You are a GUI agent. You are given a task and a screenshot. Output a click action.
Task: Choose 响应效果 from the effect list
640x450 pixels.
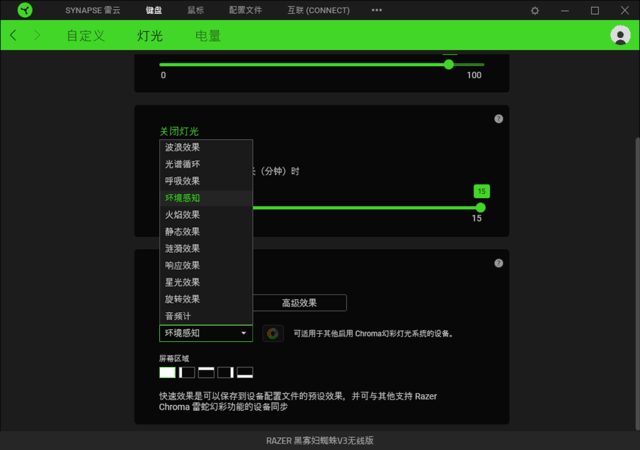[x=206, y=265]
